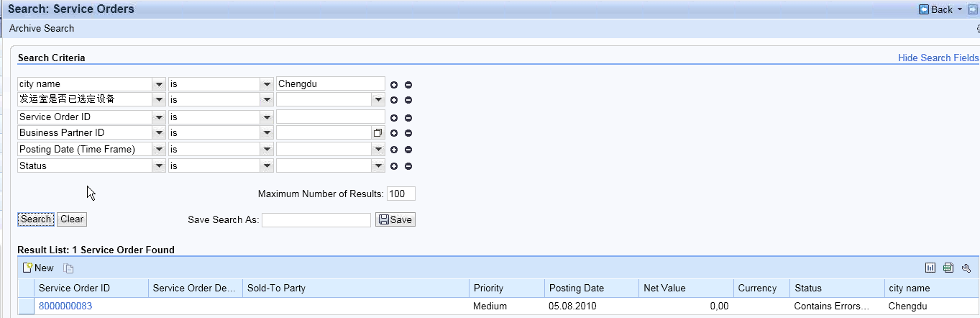Remove the city name criterion row

pos(408,85)
